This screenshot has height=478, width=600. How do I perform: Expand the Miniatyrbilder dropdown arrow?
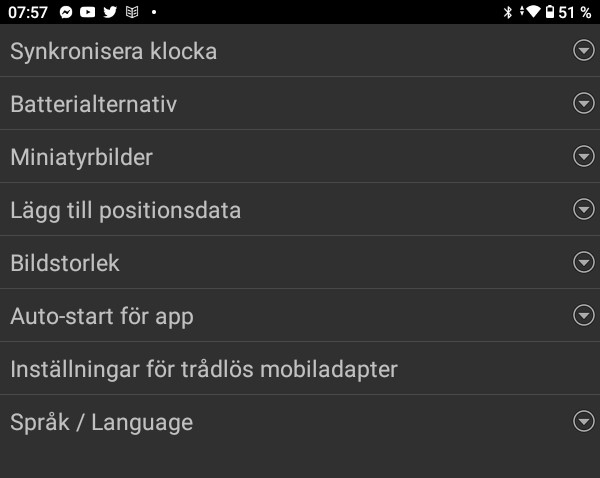point(584,157)
